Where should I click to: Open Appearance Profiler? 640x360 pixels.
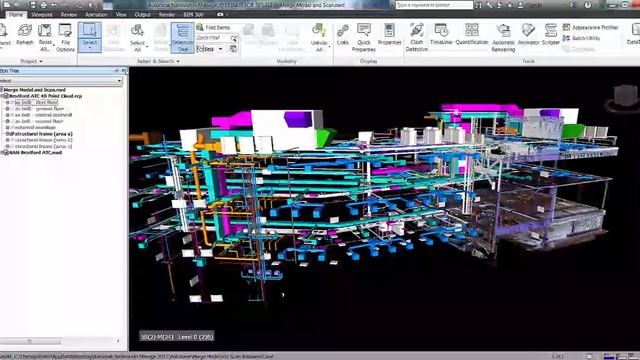click(x=590, y=27)
